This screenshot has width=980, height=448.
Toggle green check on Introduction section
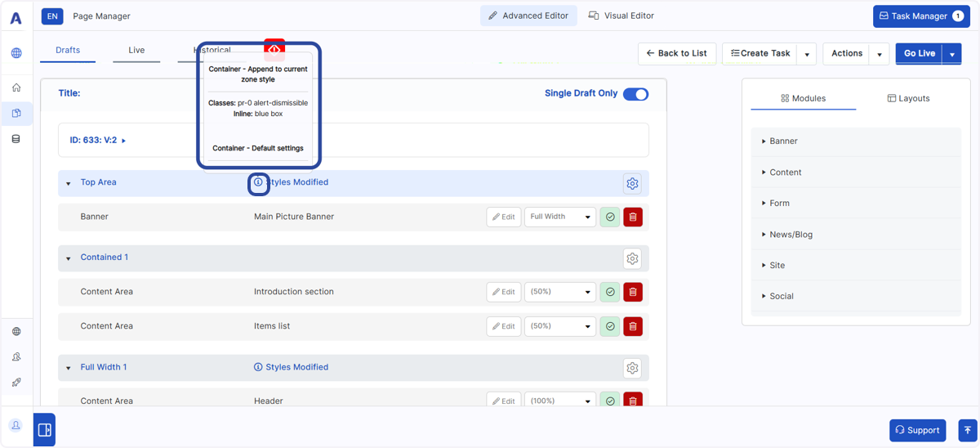610,292
